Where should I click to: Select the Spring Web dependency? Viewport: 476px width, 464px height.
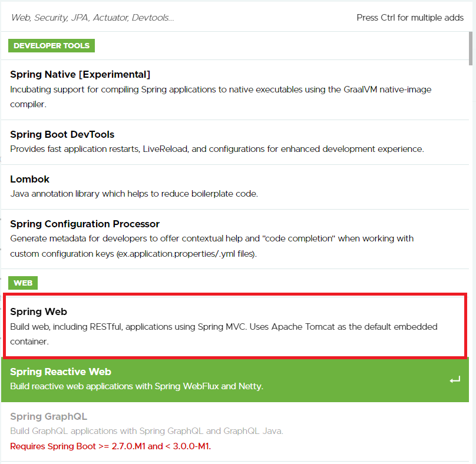point(235,327)
